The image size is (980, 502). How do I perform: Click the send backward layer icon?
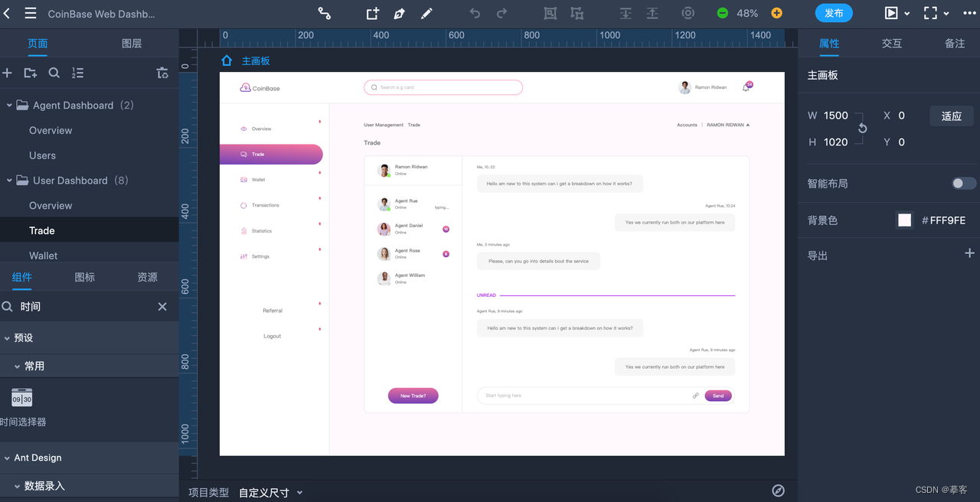click(x=652, y=13)
